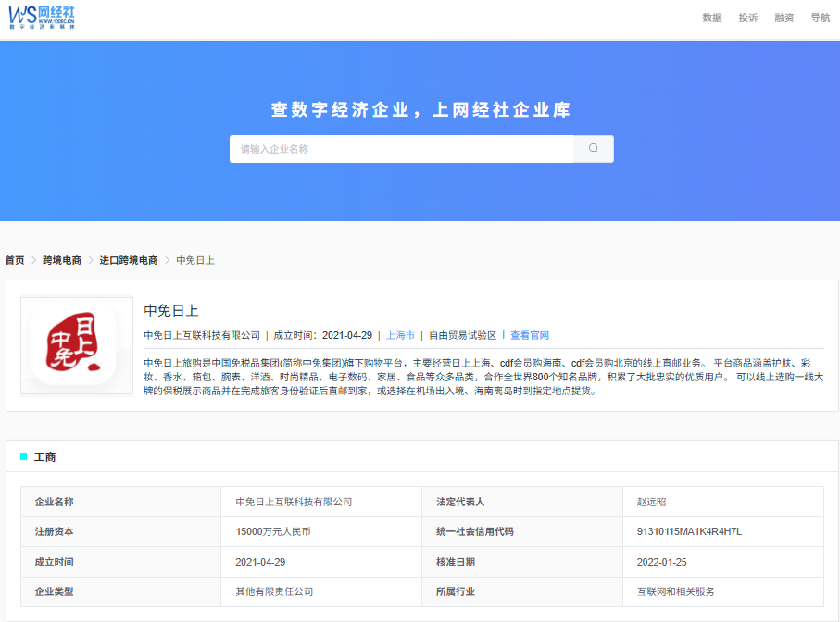Viewport: 840px width, 622px height.
Task: Click the 企业名称 label cell
Action: [x=120, y=502]
